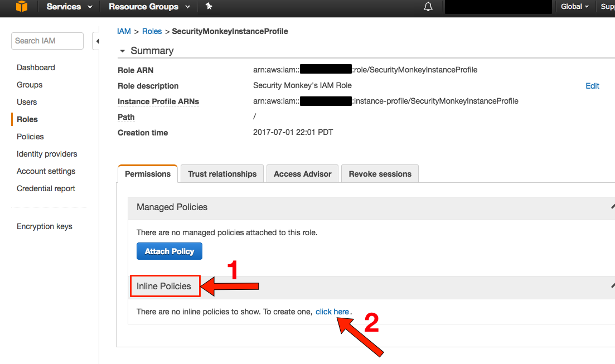The width and height of the screenshot is (615, 364).
Task: Click the Role ARN value text
Action: click(x=365, y=70)
